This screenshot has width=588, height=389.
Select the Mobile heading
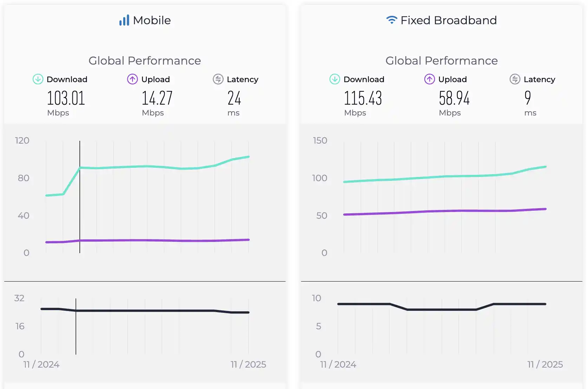[x=152, y=20]
